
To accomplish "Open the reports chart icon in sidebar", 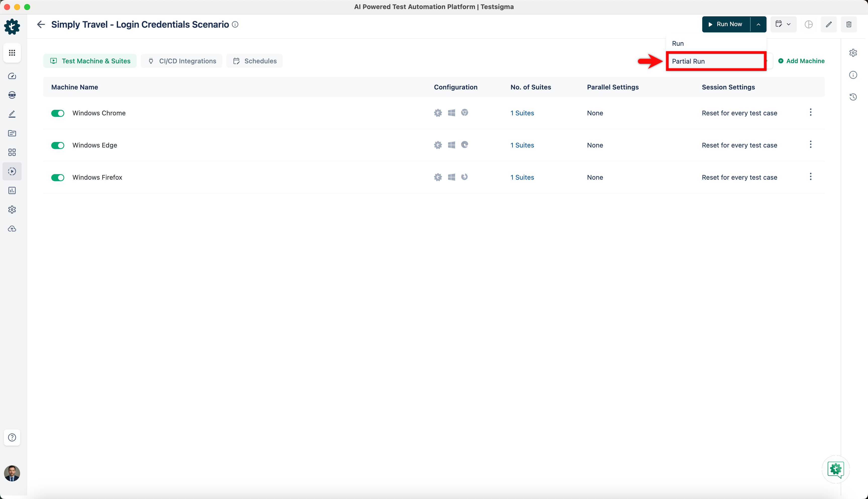I will (x=12, y=190).
